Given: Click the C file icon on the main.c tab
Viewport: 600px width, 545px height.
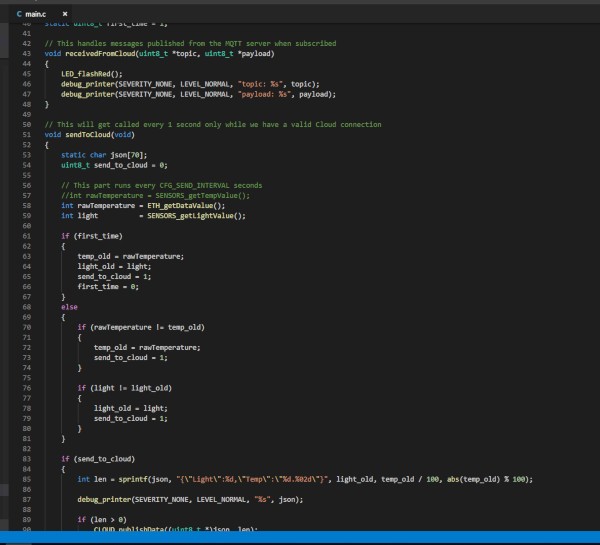Looking at the screenshot, I should 20,13.
